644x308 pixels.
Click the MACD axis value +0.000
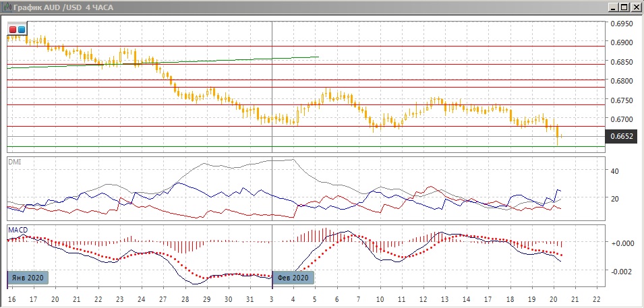pos(622,243)
